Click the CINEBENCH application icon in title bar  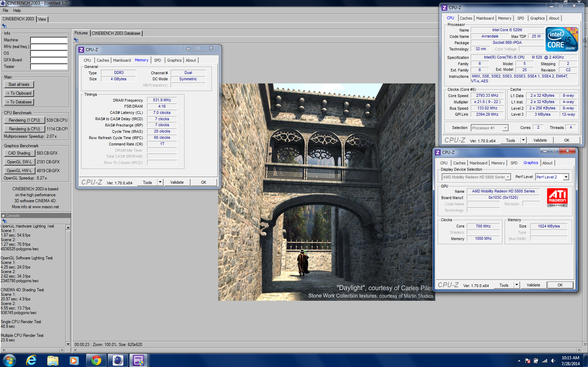click(x=3, y=3)
